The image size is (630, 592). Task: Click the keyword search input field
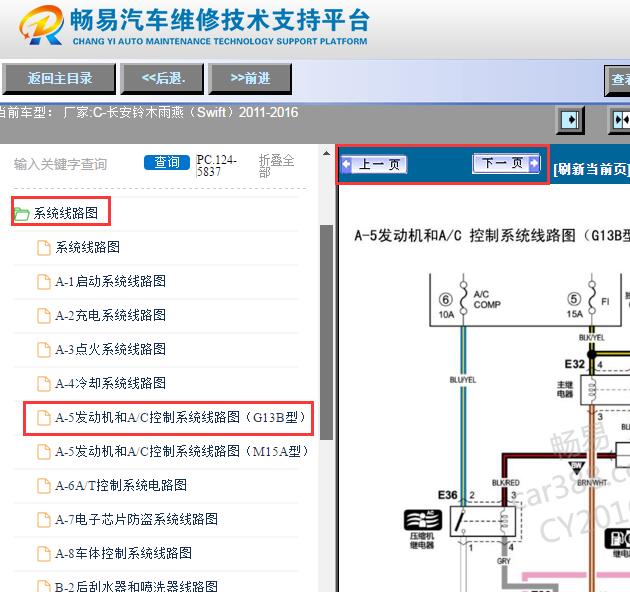[74, 164]
